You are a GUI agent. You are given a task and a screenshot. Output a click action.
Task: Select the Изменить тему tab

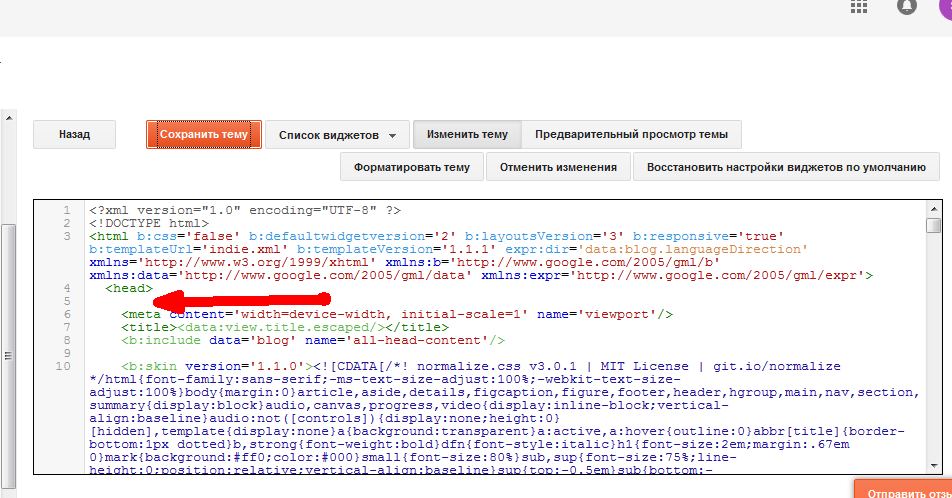pos(467,134)
